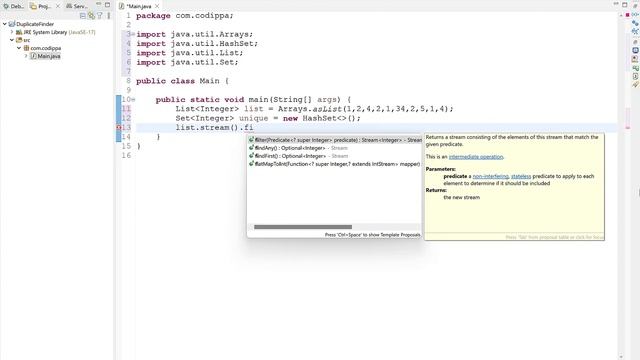This screenshot has width=640, height=360.
Task: Click the findFirst proposal method icon
Action: (251, 156)
